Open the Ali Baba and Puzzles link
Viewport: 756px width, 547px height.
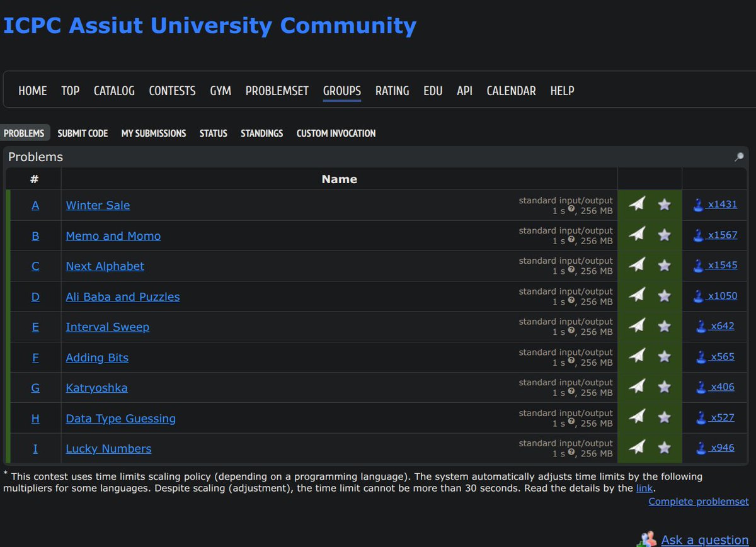point(123,296)
